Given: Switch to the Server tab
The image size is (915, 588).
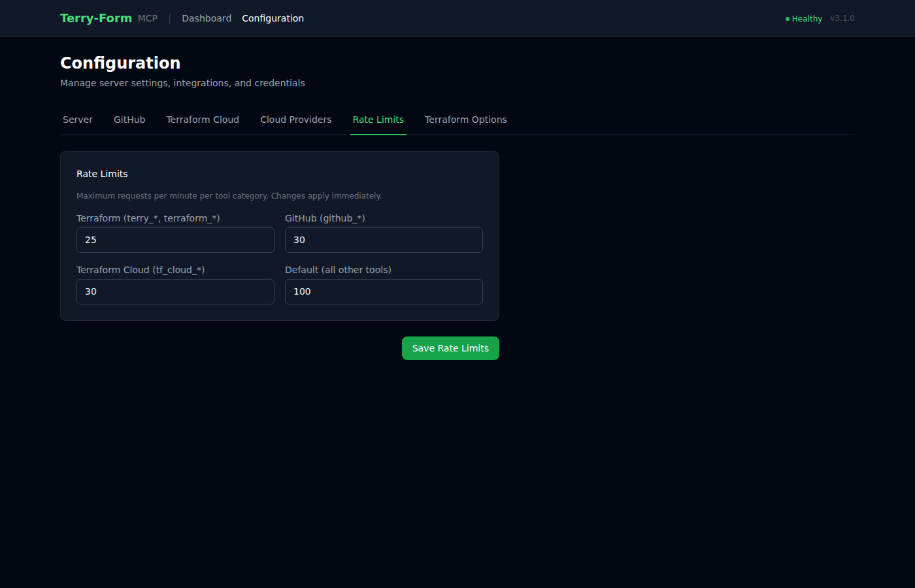Looking at the screenshot, I should 78,120.
